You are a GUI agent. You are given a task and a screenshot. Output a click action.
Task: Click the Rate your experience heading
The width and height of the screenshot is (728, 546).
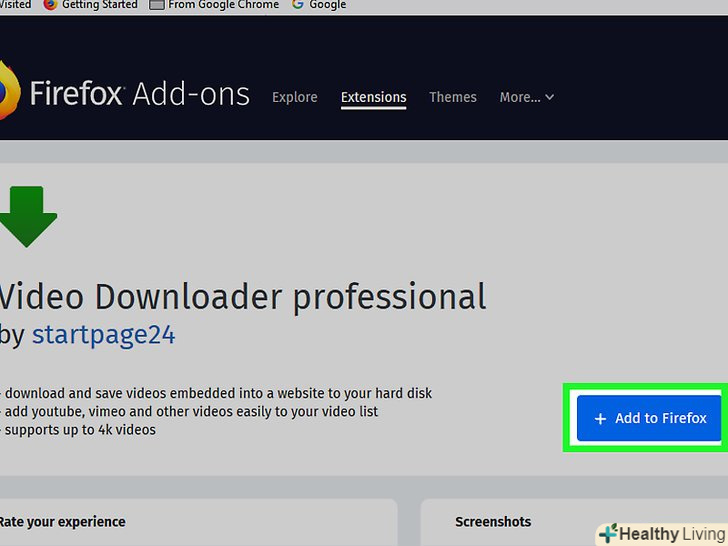click(62, 522)
